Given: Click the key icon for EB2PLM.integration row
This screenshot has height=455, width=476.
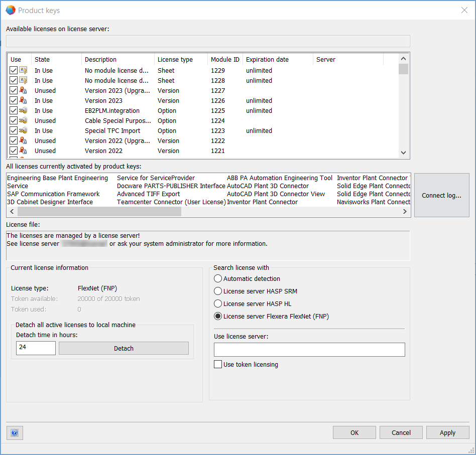Looking at the screenshot, I should [x=23, y=111].
